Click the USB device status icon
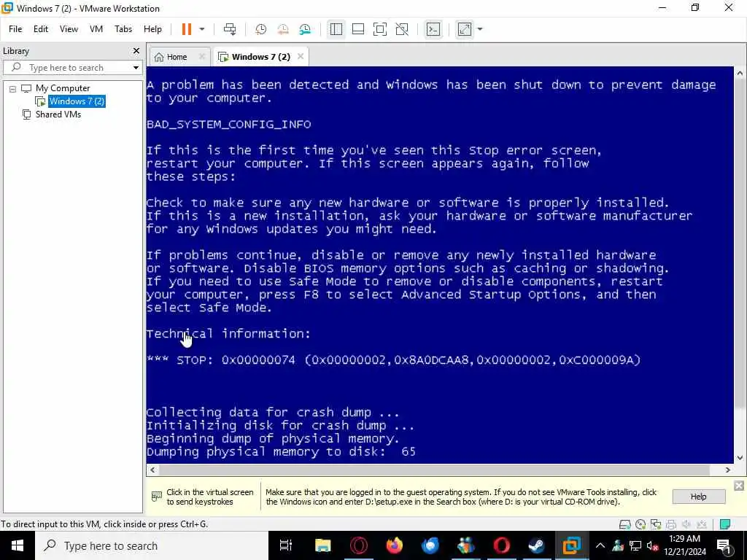747x560 pixels. (701, 524)
